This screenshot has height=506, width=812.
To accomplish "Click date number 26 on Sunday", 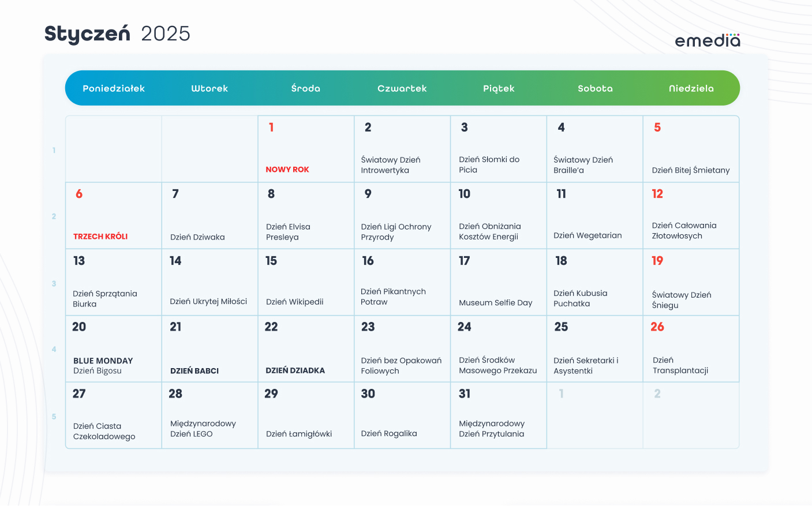I will [x=657, y=327].
